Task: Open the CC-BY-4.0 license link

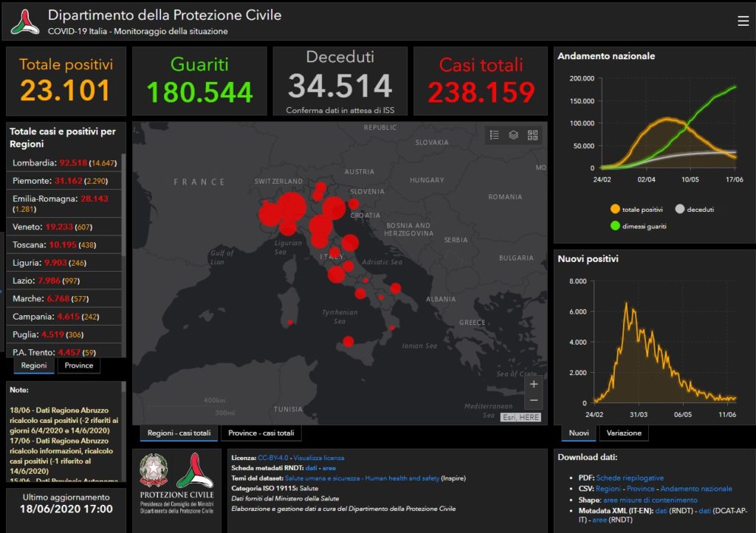Action: (x=273, y=458)
